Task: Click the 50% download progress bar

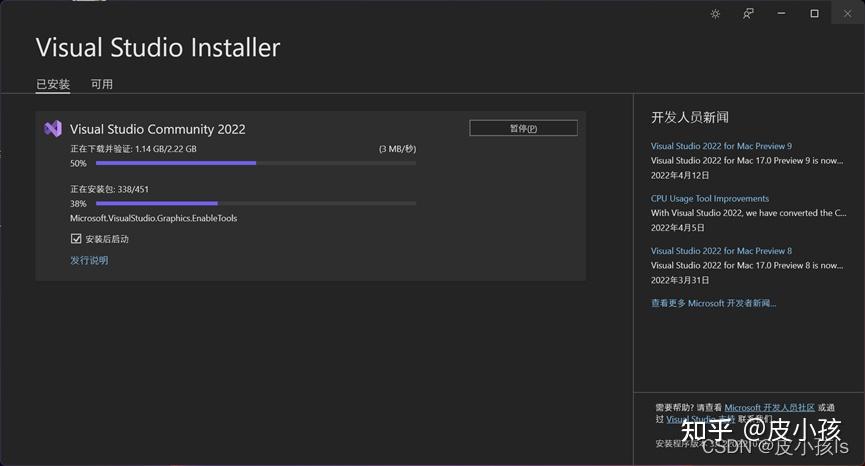Action: coord(255,163)
